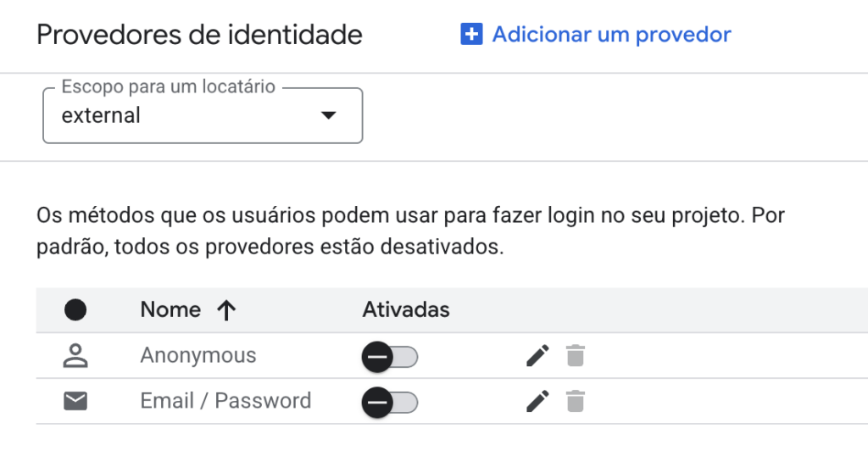This screenshot has width=868, height=467.
Task: Open the Escopo para um locatário dropdown
Action: pyautogui.click(x=203, y=115)
